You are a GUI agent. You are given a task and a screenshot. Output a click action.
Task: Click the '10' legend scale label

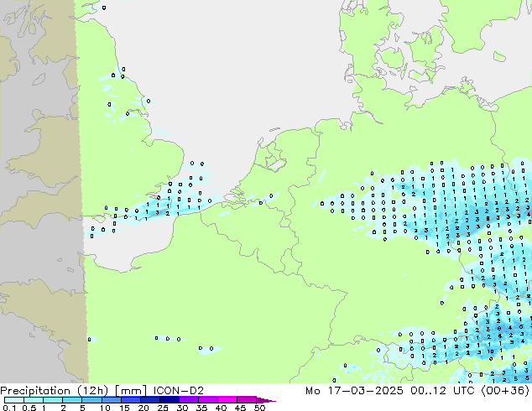[105, 408]
